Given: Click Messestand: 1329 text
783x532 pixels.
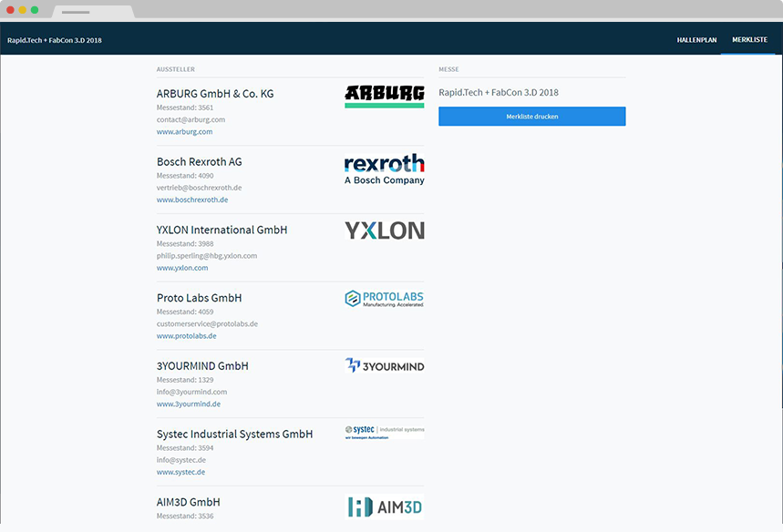Looking at the screenshot, I should pyautogui.click(x=185, y=380).
